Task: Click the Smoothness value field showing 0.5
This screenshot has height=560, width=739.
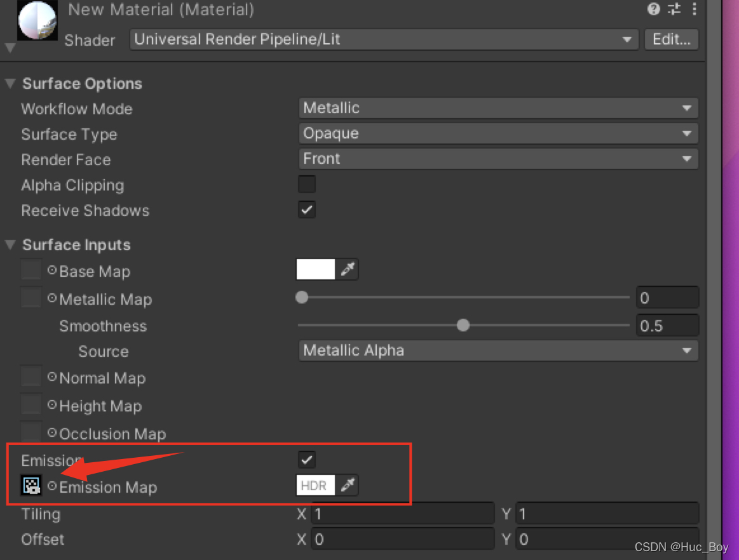Action: point(667,326)
